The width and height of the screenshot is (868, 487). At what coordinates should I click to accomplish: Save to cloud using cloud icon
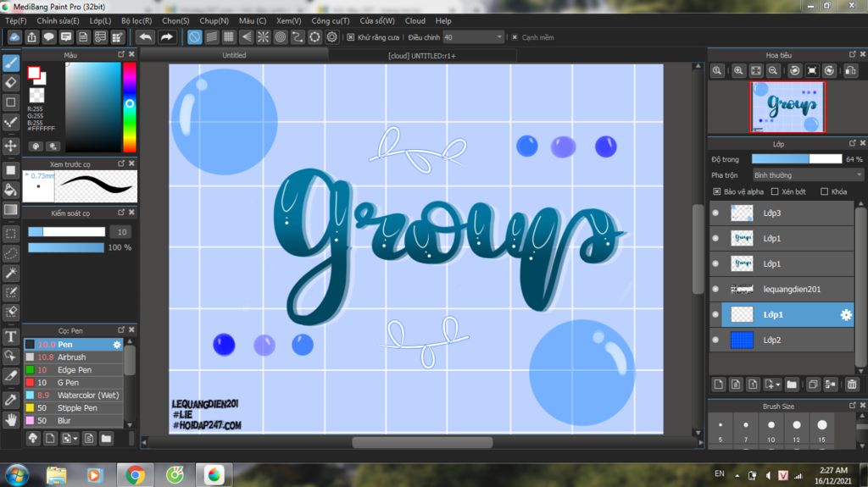click(14, 37)
